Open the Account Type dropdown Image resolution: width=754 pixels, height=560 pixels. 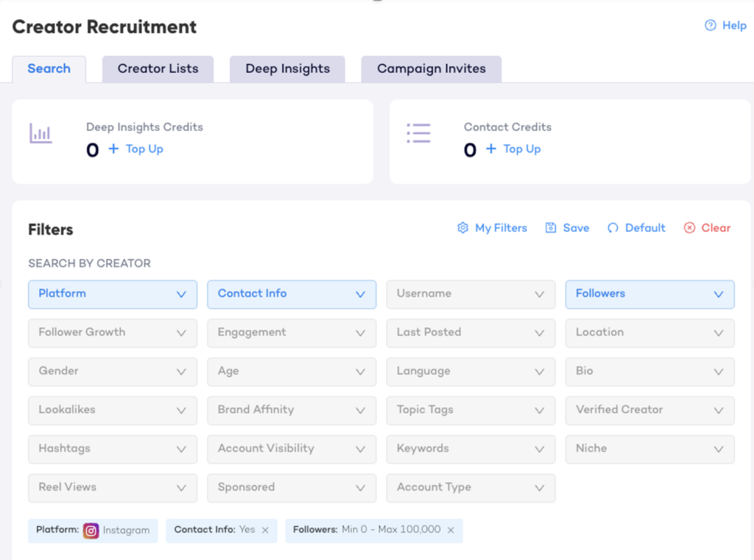(471, 488)
